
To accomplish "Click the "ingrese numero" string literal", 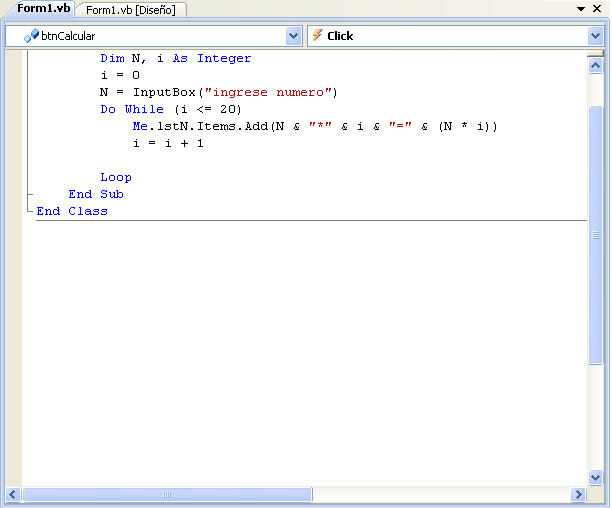I will point(269,92).
